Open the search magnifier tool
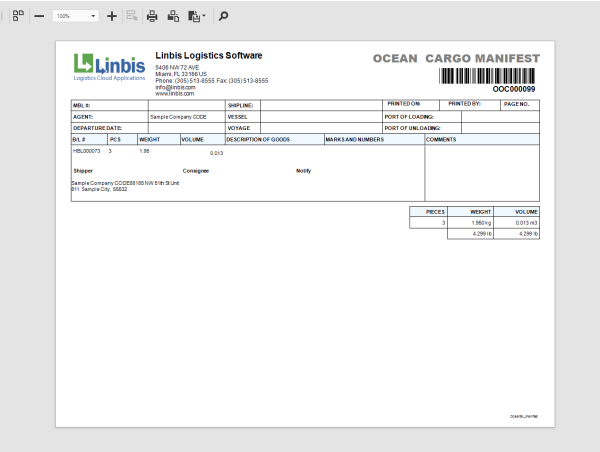Viewport: 600px width, 452px height. (x=223, y=16)
